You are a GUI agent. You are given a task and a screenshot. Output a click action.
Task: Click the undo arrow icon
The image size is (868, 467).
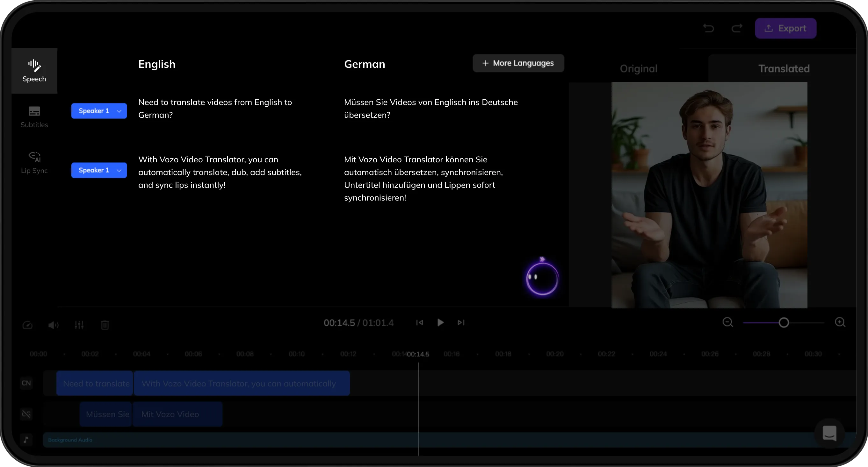pyautogui.click(x=709, y=28)
